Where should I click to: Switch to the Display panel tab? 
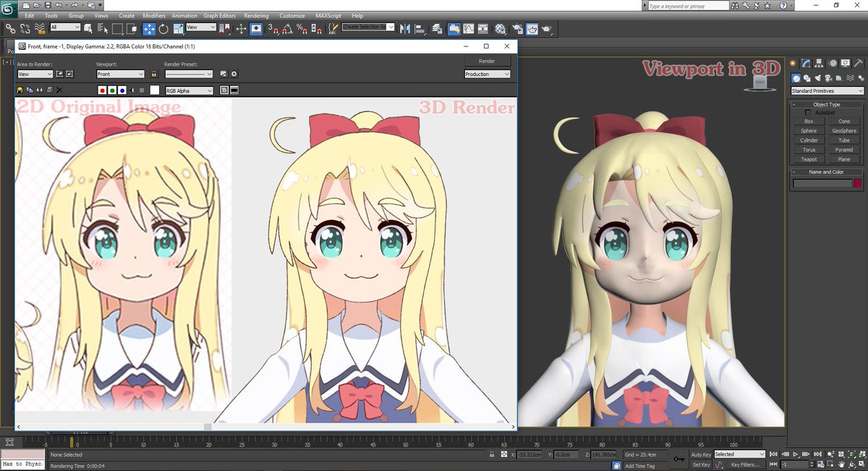846,63
